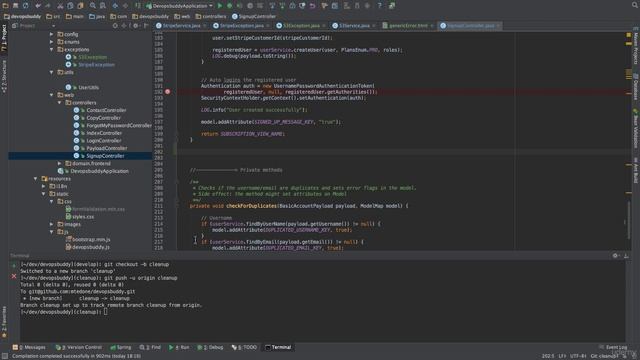640x360 pixels.
Task: Click the Paste toolbar icon
Action: (x=80, y=6)
